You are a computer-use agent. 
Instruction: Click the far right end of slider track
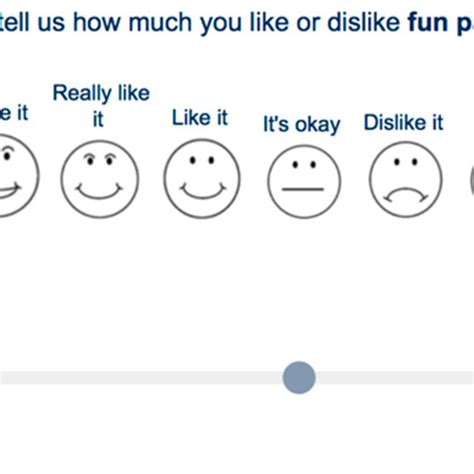click(469, 378)
